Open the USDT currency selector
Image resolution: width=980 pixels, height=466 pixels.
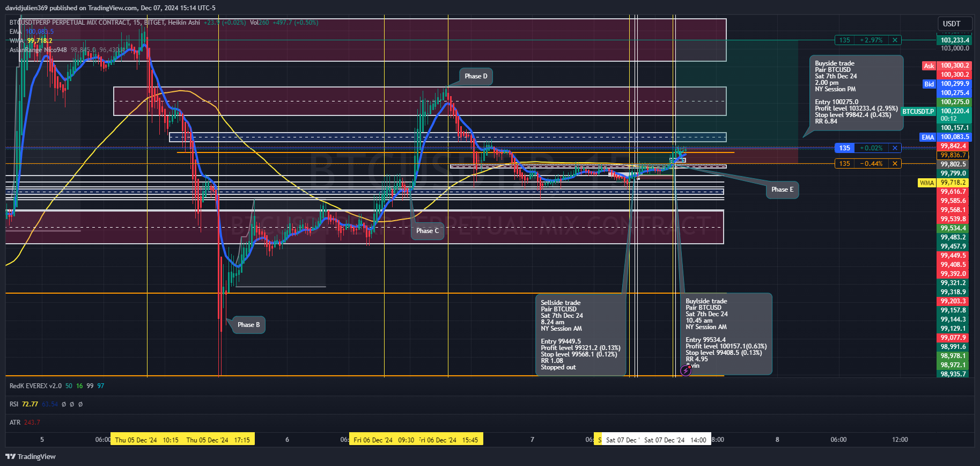tap(955, 24)
